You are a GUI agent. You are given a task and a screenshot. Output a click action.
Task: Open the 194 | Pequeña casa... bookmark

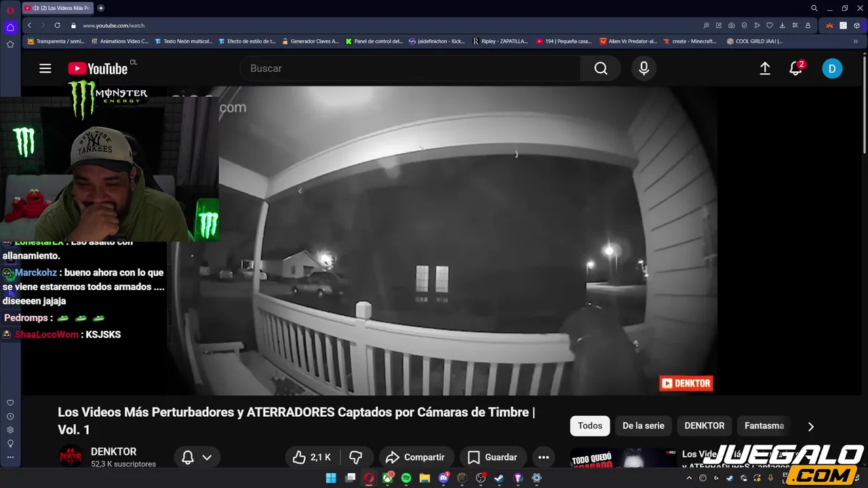pos(564,41)
